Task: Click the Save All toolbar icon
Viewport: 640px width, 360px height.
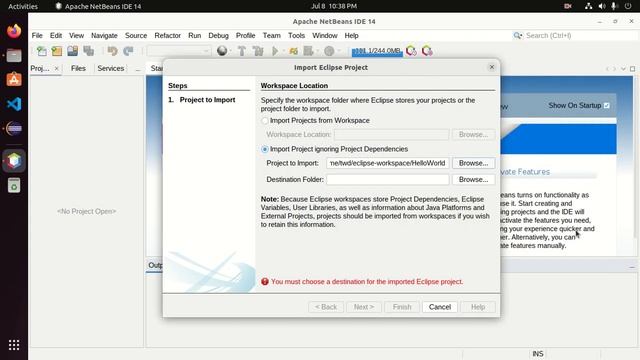Action: (x=89, y=51)
